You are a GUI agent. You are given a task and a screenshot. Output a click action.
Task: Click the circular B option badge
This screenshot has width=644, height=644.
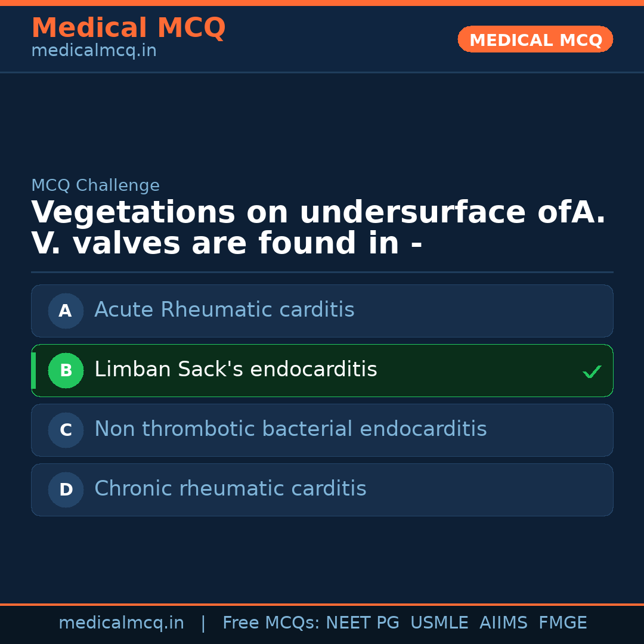66,370
